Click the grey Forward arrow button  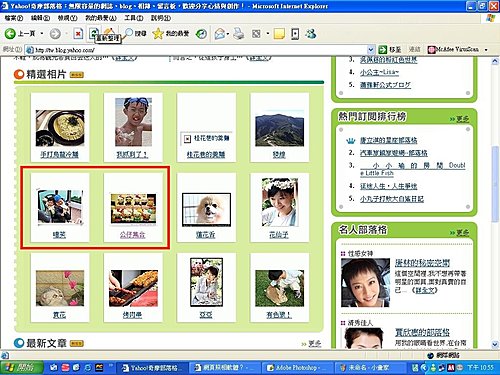pyautogui.click(x=55, y=34)
